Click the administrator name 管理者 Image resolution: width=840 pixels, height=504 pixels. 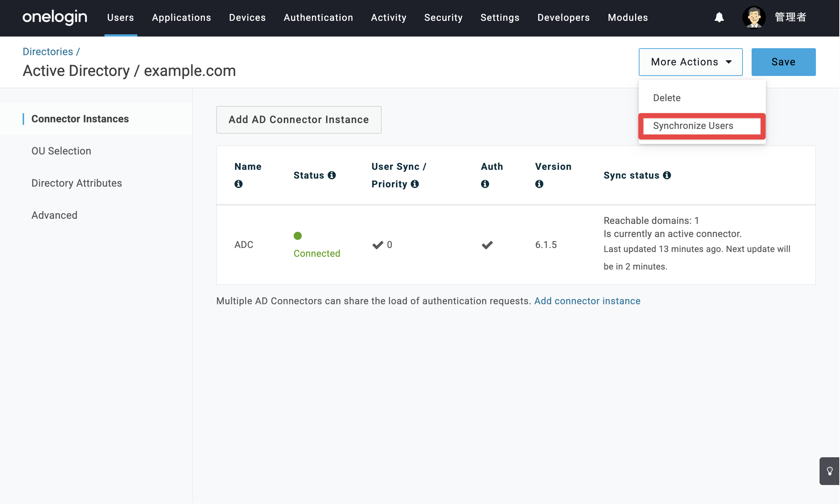(791, 17)
